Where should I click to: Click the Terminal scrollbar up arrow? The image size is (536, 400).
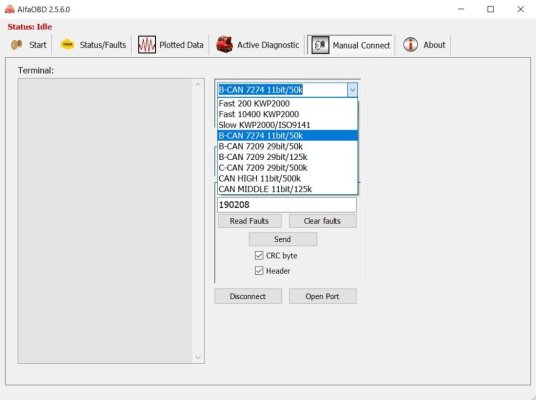point(198,84)
